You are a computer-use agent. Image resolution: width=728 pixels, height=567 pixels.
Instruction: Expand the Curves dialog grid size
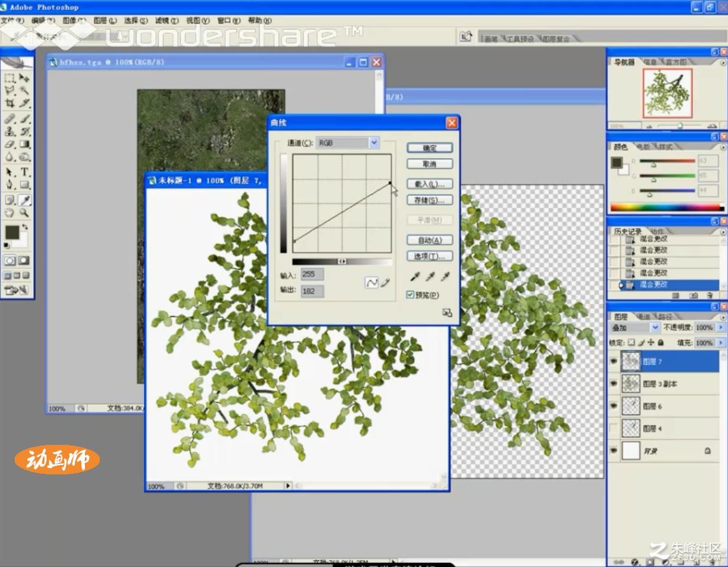[x=447, y=313]
